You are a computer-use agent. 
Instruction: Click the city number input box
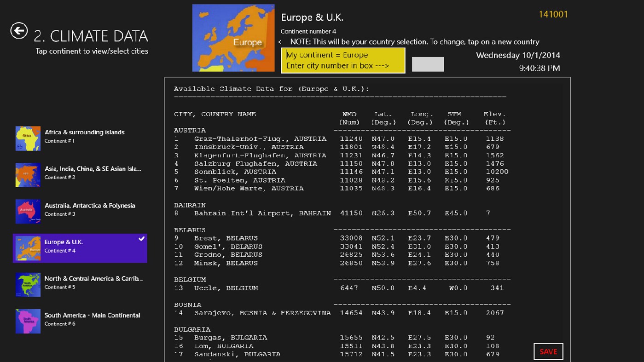428,64
